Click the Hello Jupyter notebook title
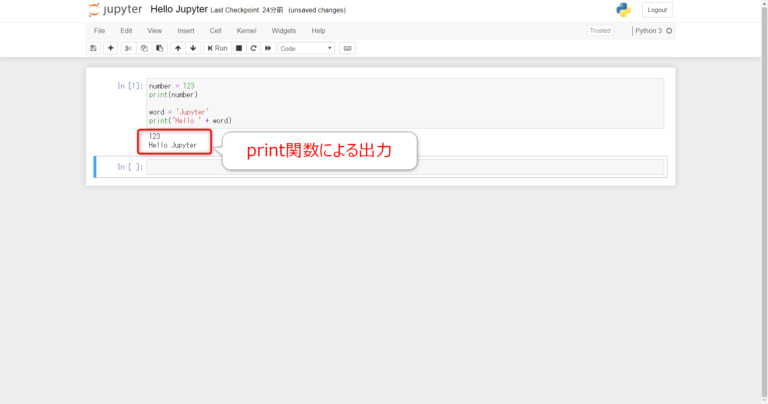This screenshot has width=768, height=404. 179,9
